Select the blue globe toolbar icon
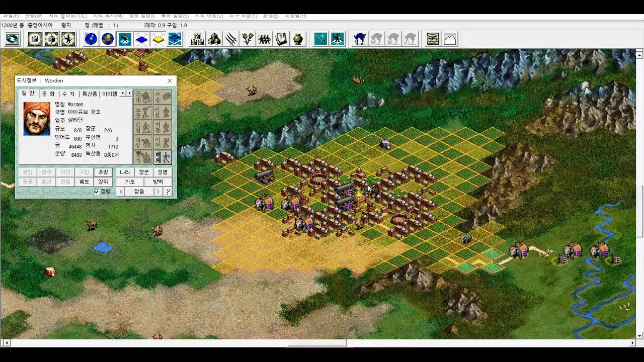 (x=91, y=39)
